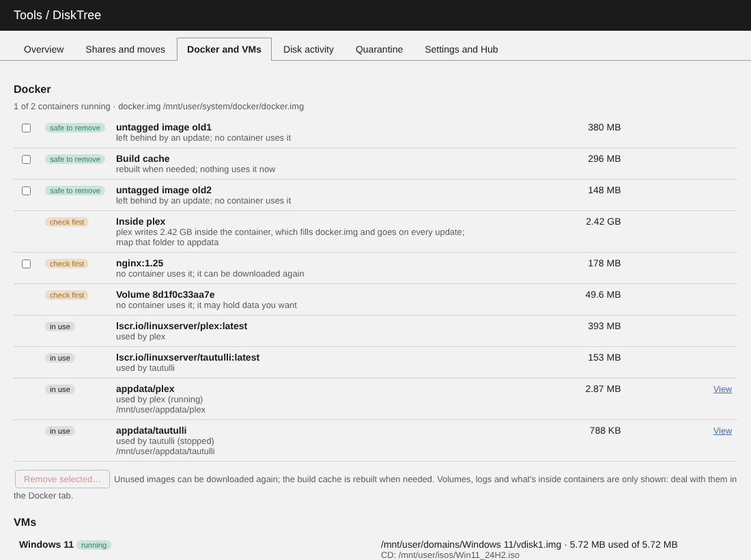
Task: Select the appdata/plex title
Action: click(x=145, y=389)
